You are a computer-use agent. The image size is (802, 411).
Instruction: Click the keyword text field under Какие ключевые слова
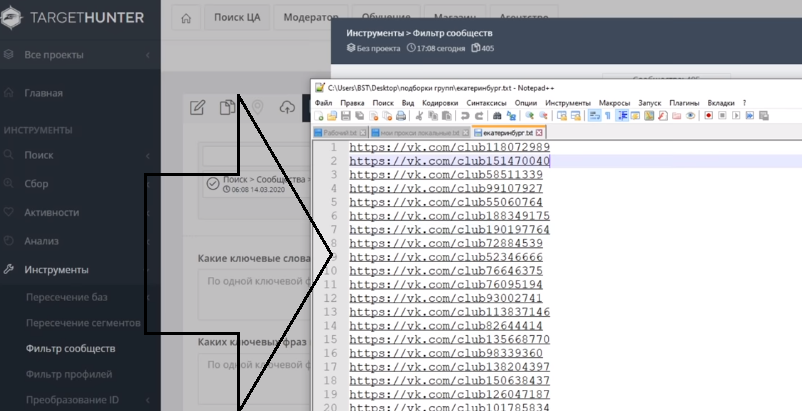click(255, 282)
